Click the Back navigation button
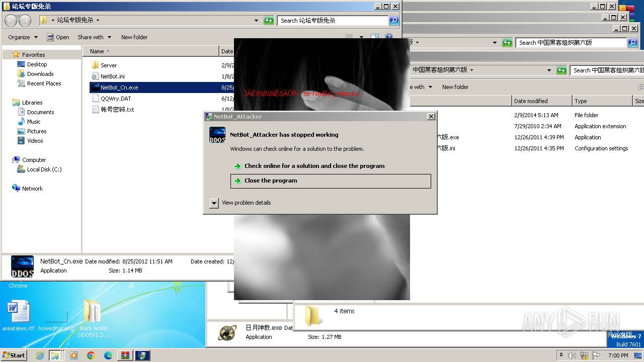The image size is (644, 362). pyautogui.click(x=11, y=21)
